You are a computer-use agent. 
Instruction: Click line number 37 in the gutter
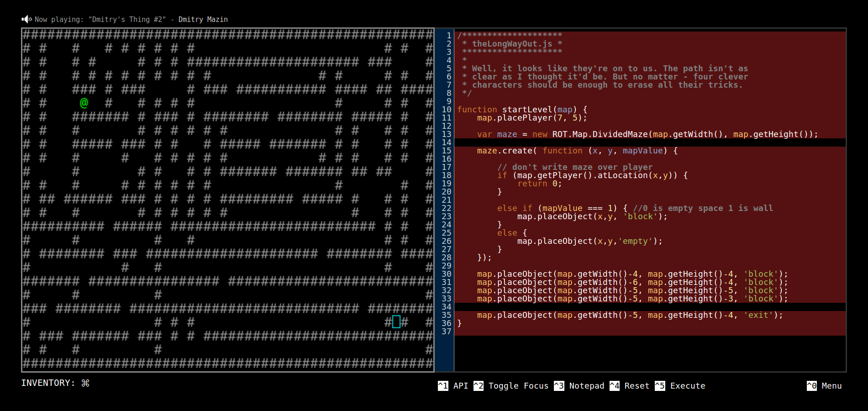click(446, 332)
